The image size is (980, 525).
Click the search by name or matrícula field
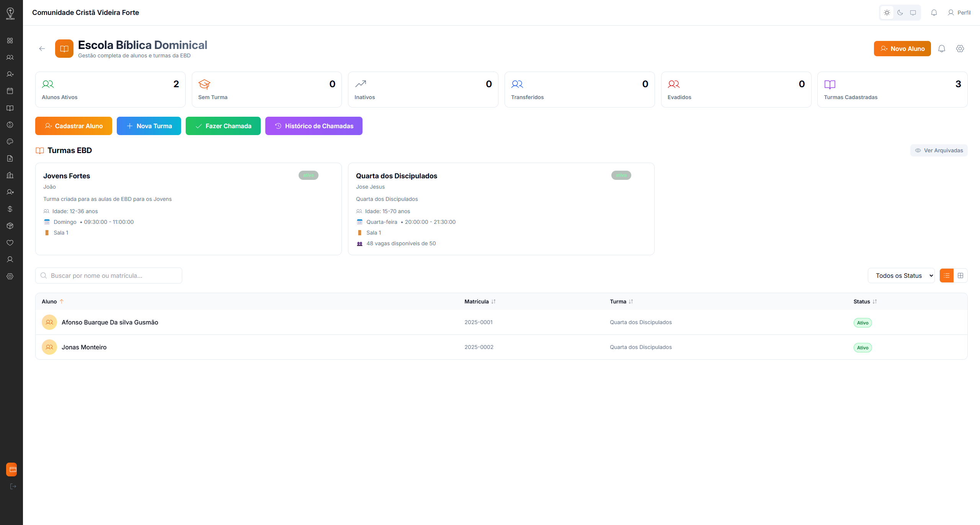[x=109, y=276]
